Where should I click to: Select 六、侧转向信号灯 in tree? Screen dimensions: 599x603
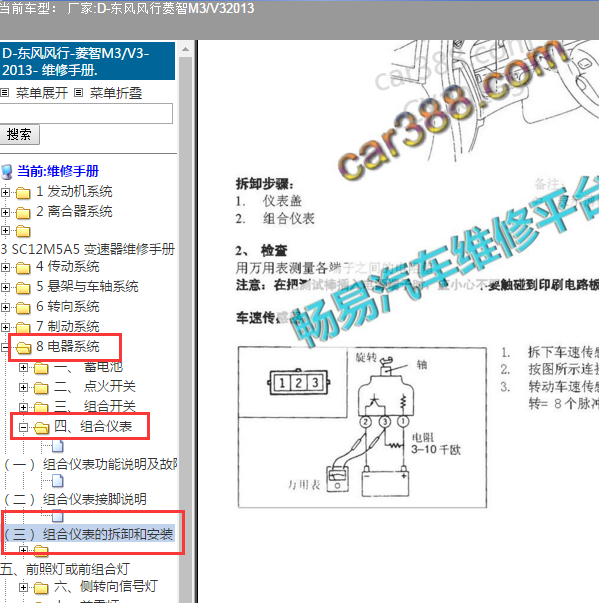[106, 586]
